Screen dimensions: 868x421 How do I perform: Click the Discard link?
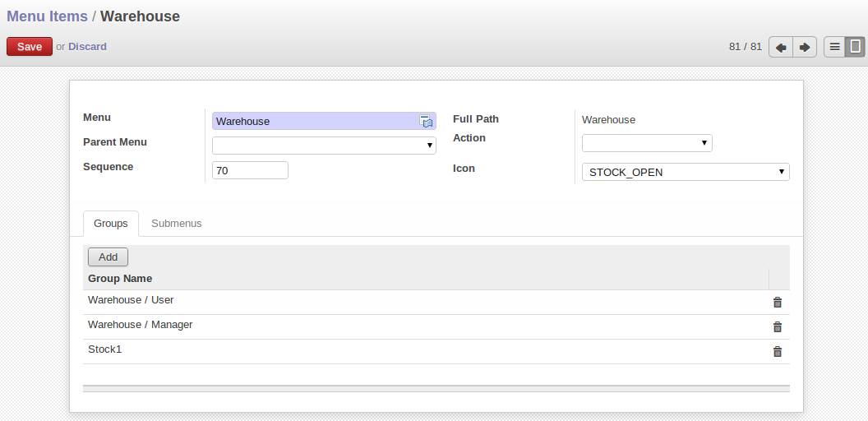coord(87,47)
